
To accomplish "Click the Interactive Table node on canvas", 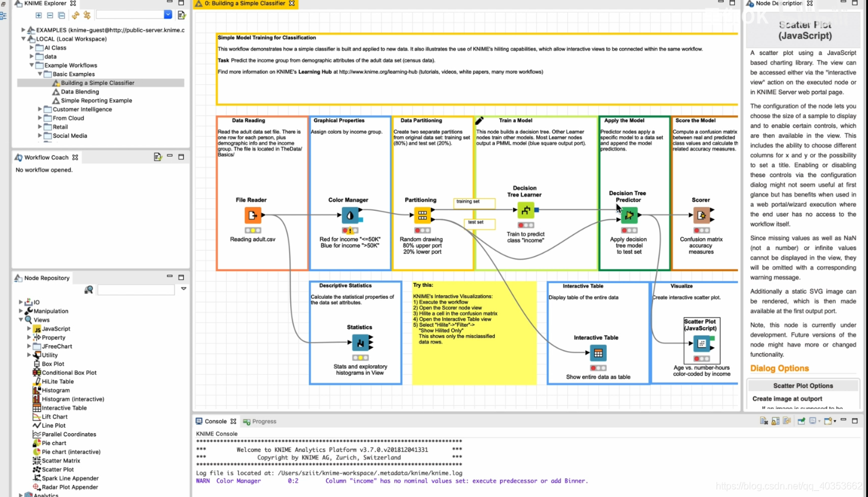I will 598,353.
